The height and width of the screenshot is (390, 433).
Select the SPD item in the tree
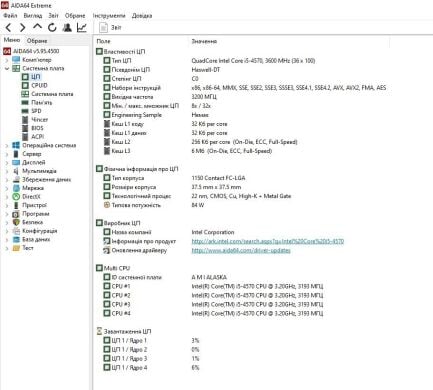point(32,111)
